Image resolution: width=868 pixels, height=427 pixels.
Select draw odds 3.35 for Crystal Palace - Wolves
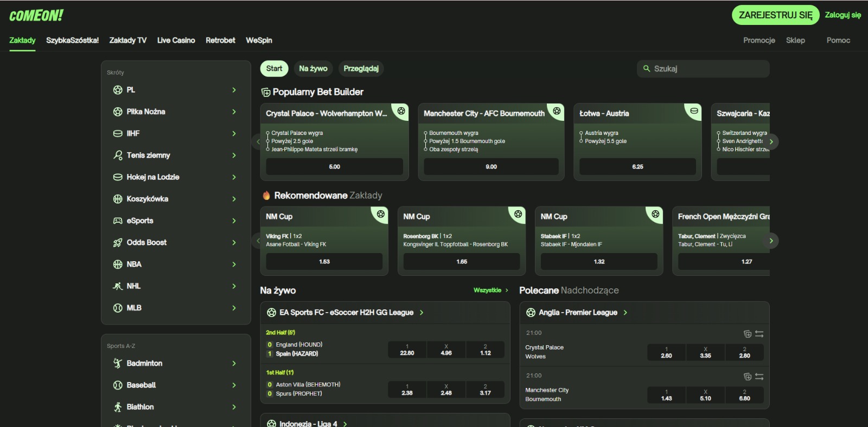coord(705,352)
